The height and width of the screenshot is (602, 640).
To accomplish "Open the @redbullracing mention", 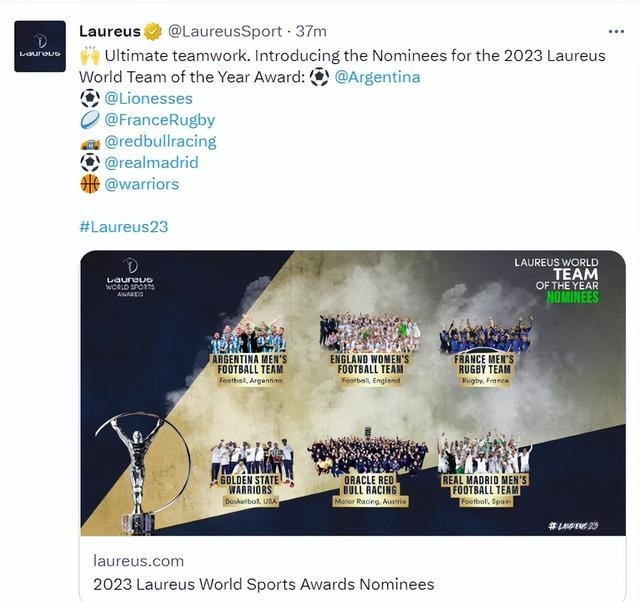I will [160, 141].
